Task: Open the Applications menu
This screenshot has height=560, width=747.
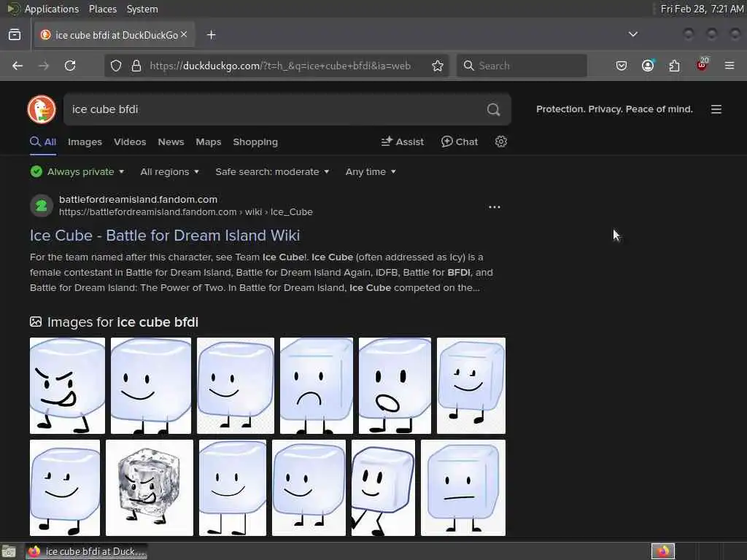Action: coord(52,9)
